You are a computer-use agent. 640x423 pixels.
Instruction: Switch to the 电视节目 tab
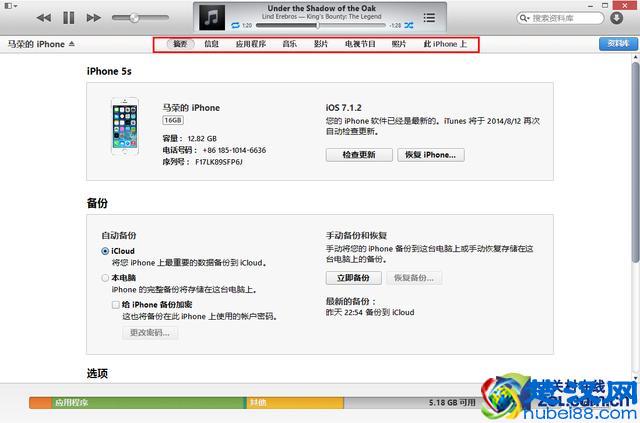[x=360, y=44]
